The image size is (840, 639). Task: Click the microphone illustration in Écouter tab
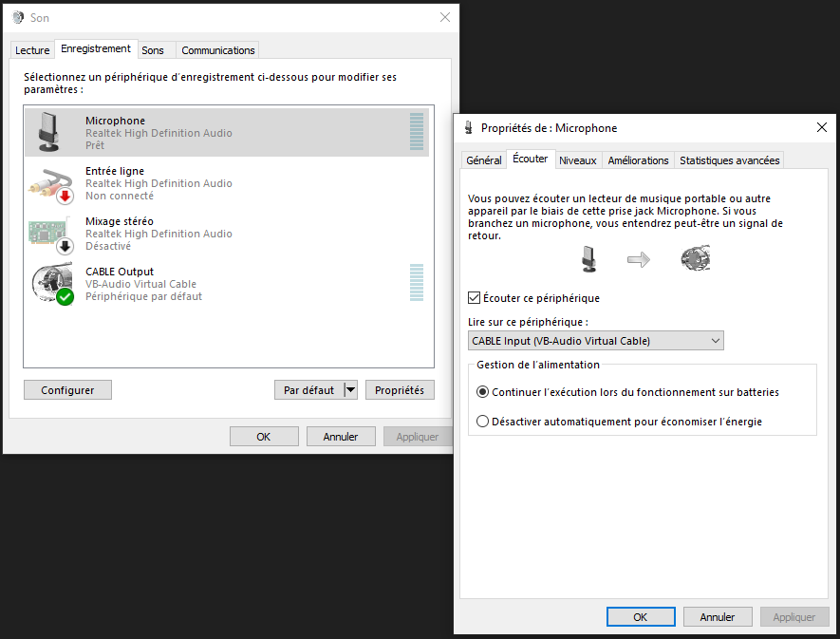point(588,259)
